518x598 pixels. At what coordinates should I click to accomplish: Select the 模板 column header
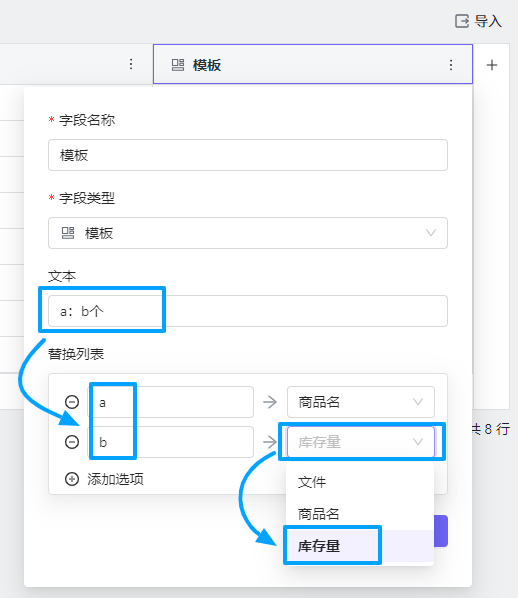313,64
